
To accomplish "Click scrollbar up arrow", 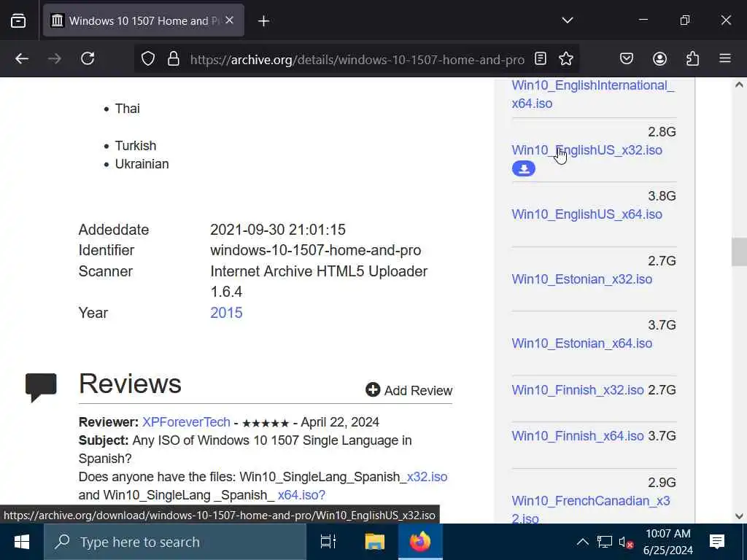I will pyautogui.click(x=739, y=85).
